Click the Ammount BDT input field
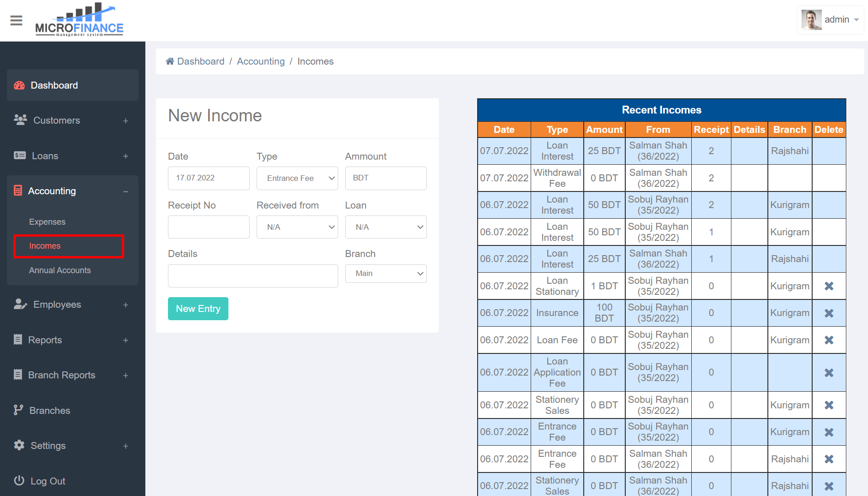Screen dimensions: 868x496 click(x=386, y=178)
